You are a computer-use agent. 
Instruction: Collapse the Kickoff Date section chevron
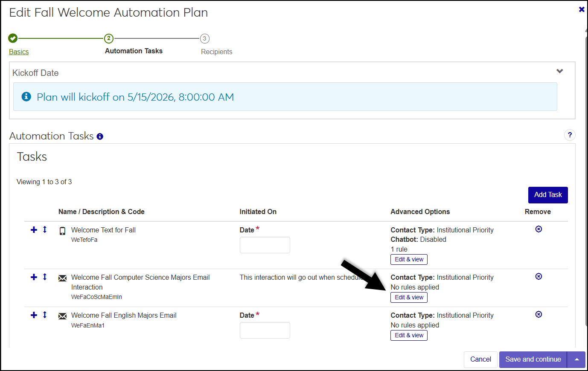(560, 71)
